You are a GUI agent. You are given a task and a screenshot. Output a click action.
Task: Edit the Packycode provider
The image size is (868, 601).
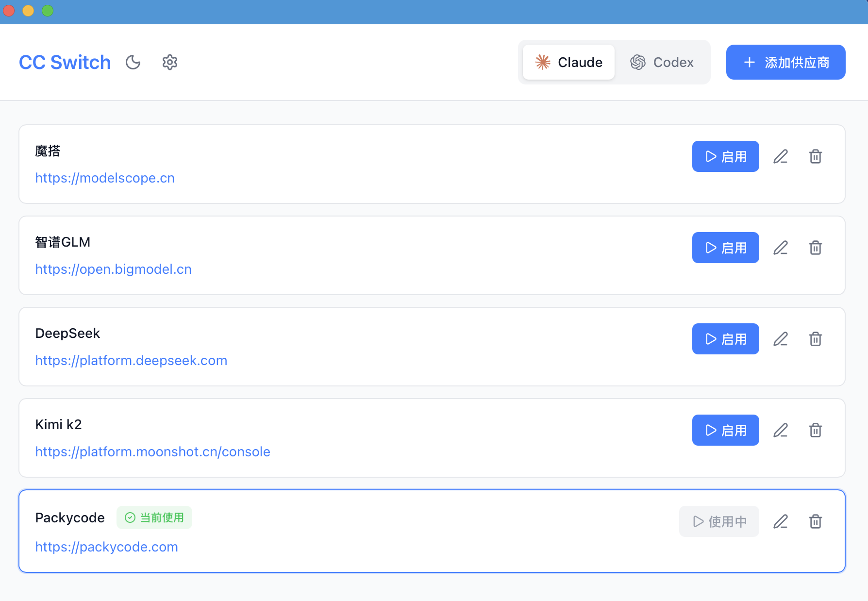[x=781, y=521]
